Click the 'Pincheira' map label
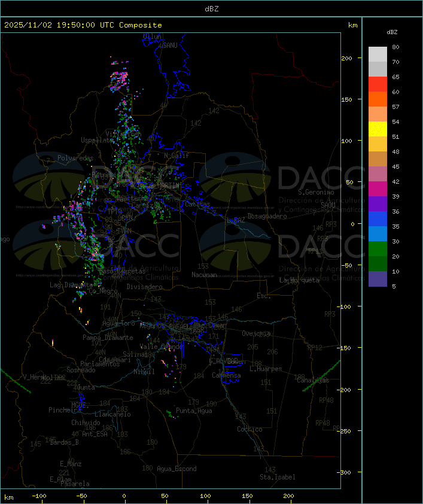Screen dimensions: 423x504 (65, 410)
